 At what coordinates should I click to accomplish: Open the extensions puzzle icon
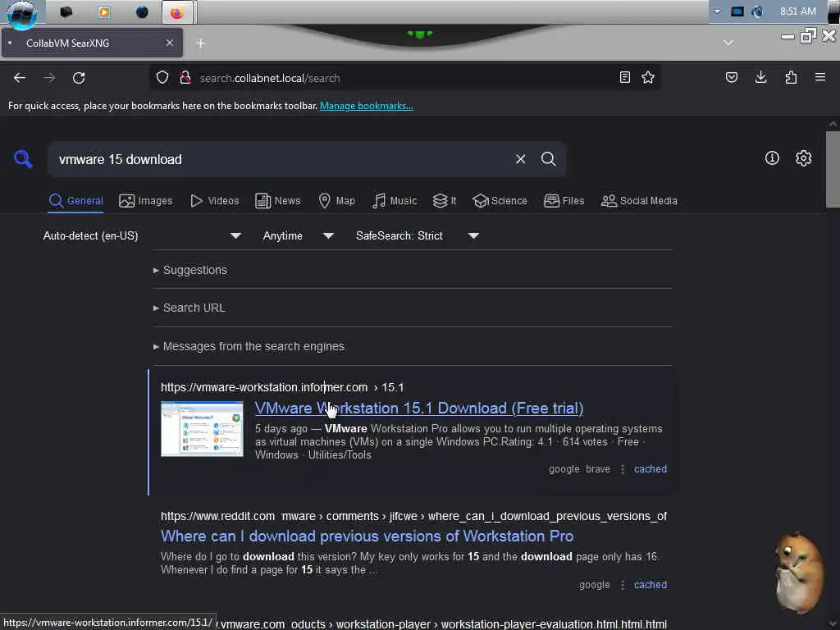[791, 78]
